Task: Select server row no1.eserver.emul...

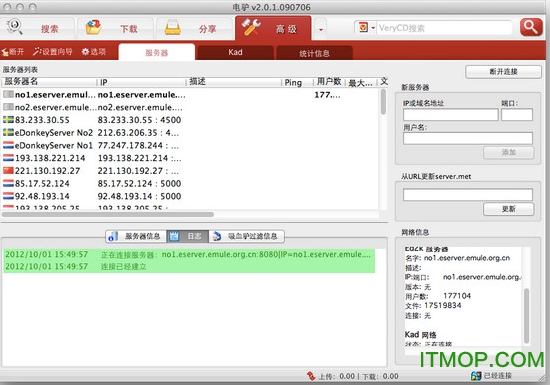Action: tap(189, 95)
